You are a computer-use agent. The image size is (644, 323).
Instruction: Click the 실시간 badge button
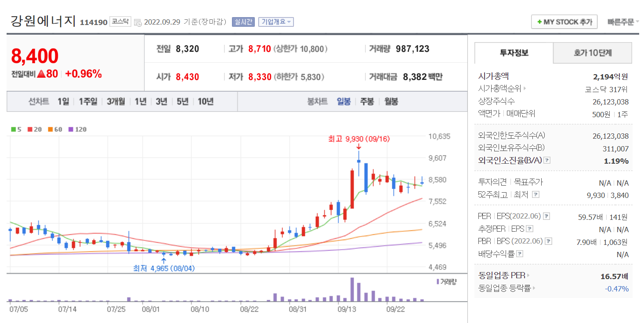pyautogui.click(x=243, y=22)
